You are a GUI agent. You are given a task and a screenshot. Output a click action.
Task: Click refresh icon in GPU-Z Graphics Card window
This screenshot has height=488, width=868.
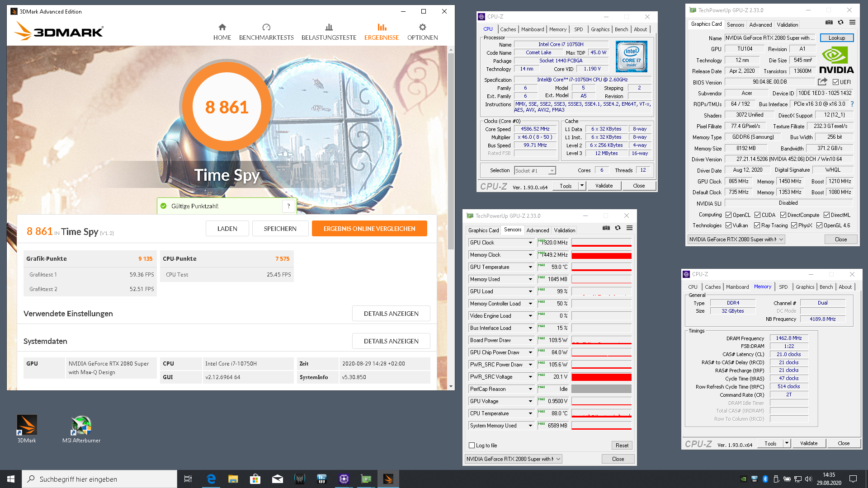[x=840, y=22]
